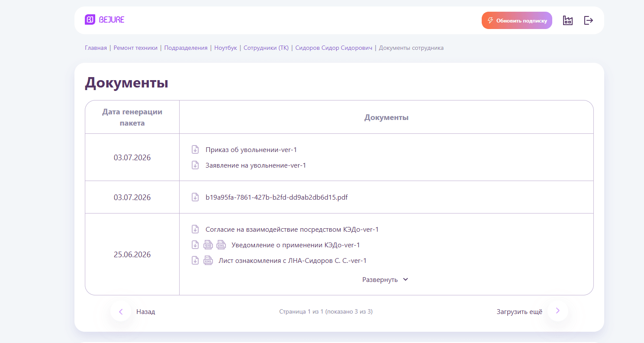This screenshot has width=644, height=343.
Task: Click Загрузить ещё
Action: click(x=519, y=311)
